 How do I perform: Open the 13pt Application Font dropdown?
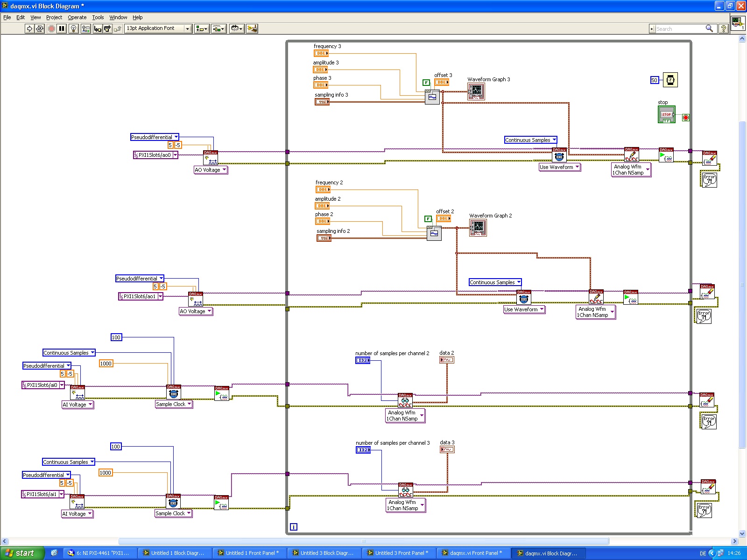(158, 28)
